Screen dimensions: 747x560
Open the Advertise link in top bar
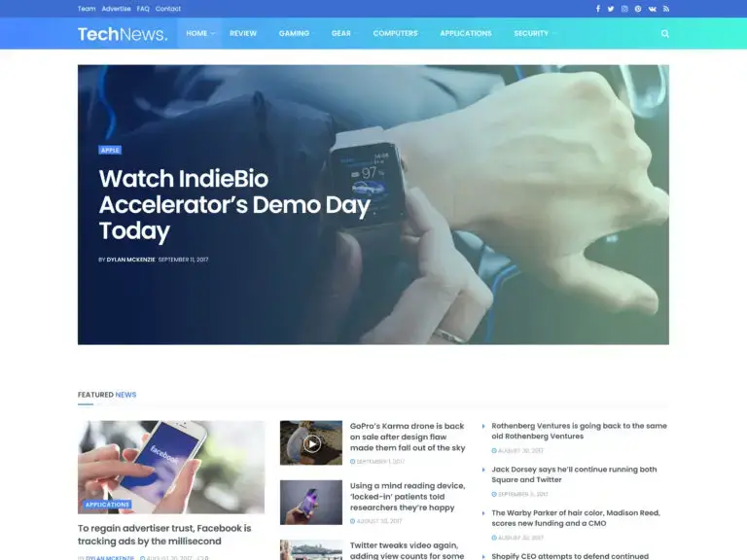[x=116, y=9]
